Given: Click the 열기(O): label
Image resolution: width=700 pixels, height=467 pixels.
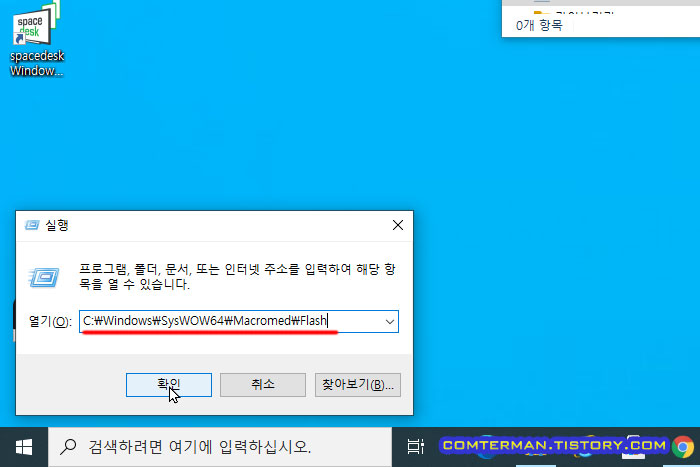Looking at the screenshot, I should click(50, 321).
